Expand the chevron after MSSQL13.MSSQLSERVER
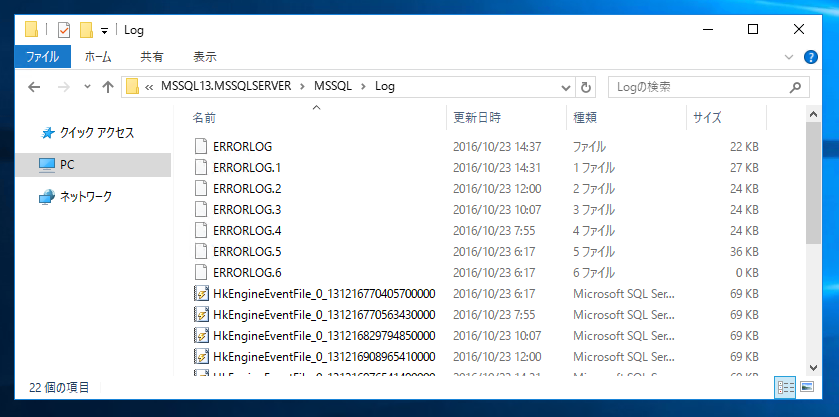This screenshot has width=839, height=417. click(303, 87)
